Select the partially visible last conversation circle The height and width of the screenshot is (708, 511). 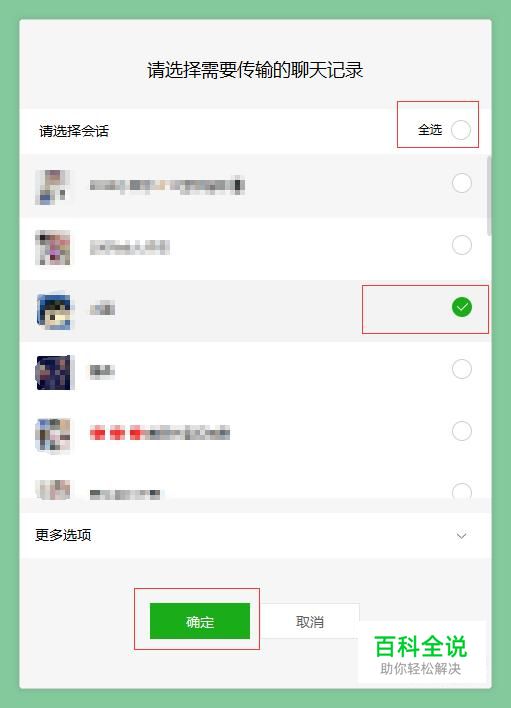(461, 491)
